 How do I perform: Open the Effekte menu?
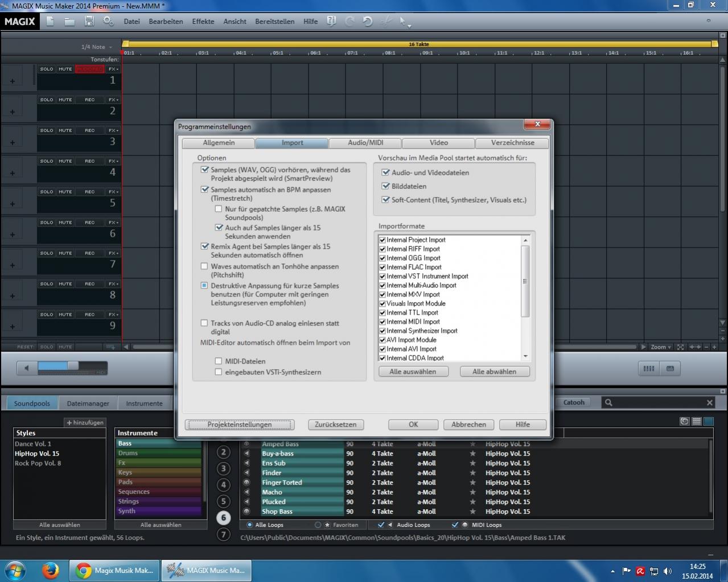coord(203,22)
